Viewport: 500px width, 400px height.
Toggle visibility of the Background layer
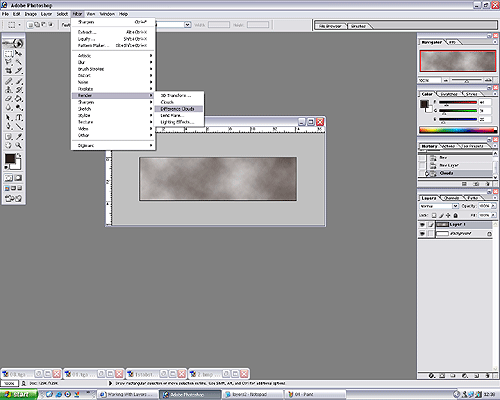tap(422, 234)
